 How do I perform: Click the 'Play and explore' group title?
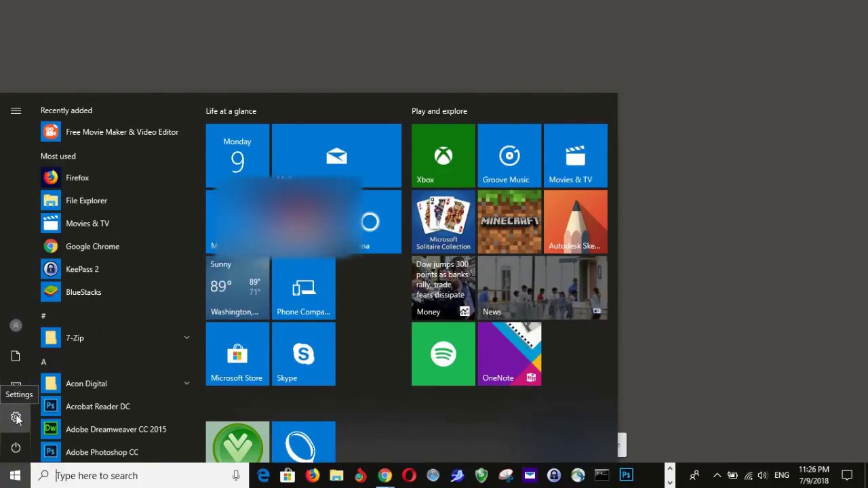point(439,111)
